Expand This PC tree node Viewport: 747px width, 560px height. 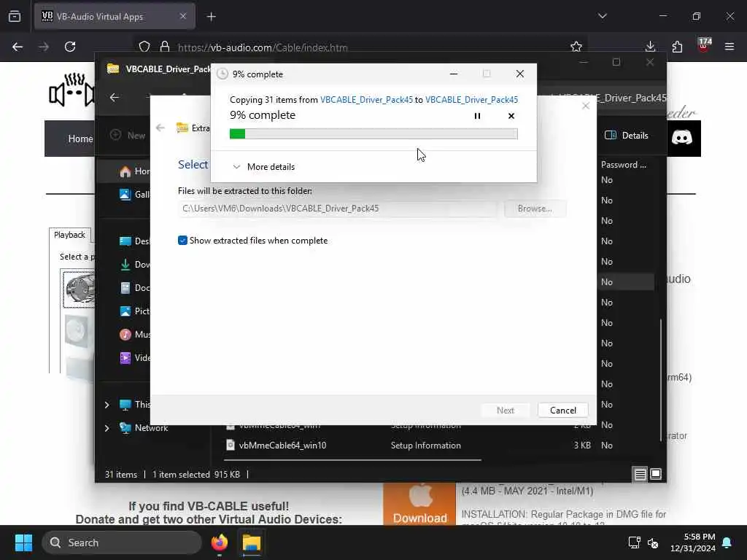point(107,405)
